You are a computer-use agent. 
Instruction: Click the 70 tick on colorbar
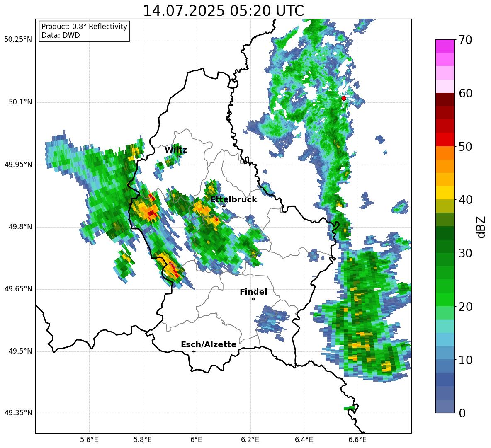tap(465, 40)
